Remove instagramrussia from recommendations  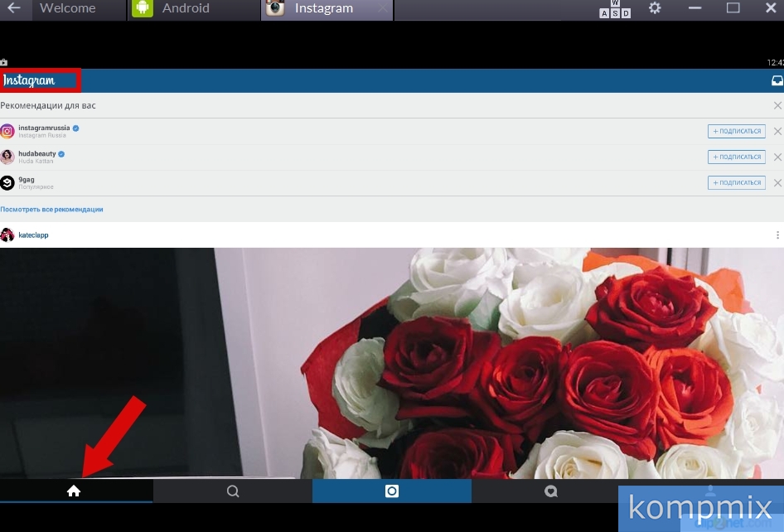tap(777, 132)
